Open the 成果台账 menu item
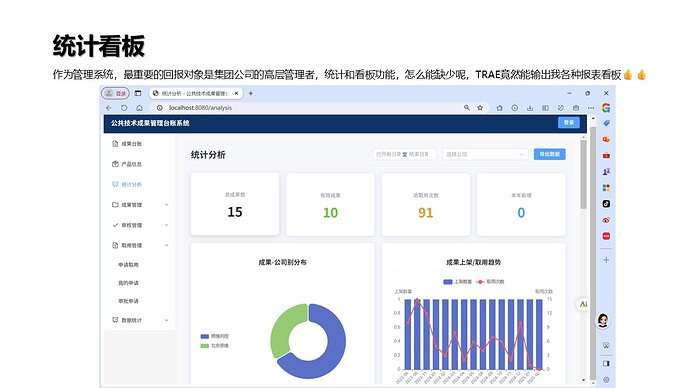This screenshot has height=388, width=690. click(x=140, y=144)
